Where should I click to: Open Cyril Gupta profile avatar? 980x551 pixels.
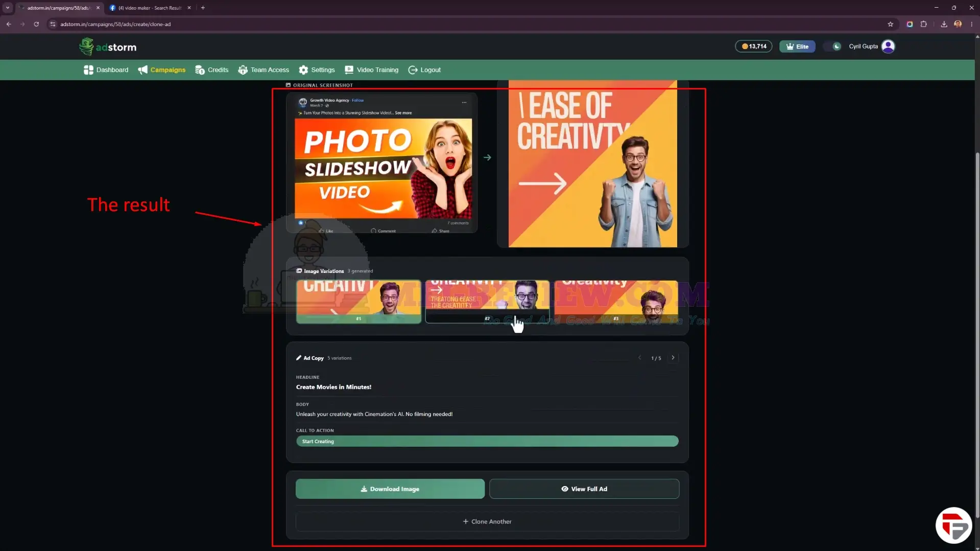coord(888,47)
